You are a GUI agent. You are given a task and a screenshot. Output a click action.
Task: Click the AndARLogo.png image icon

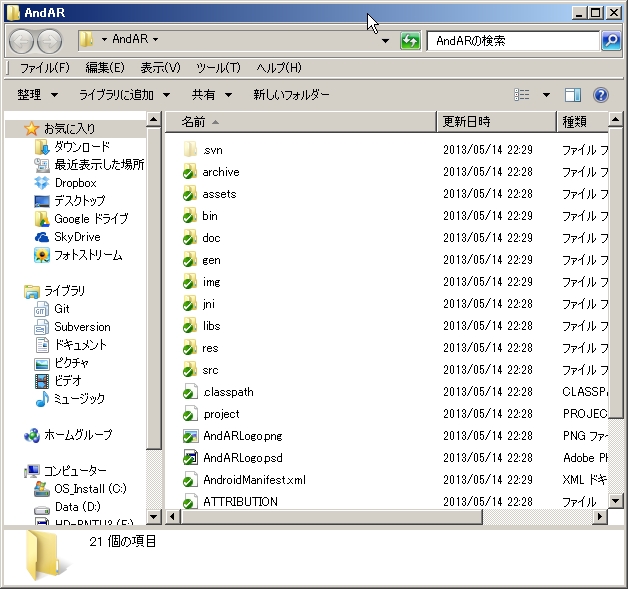[x=190, y=436]
